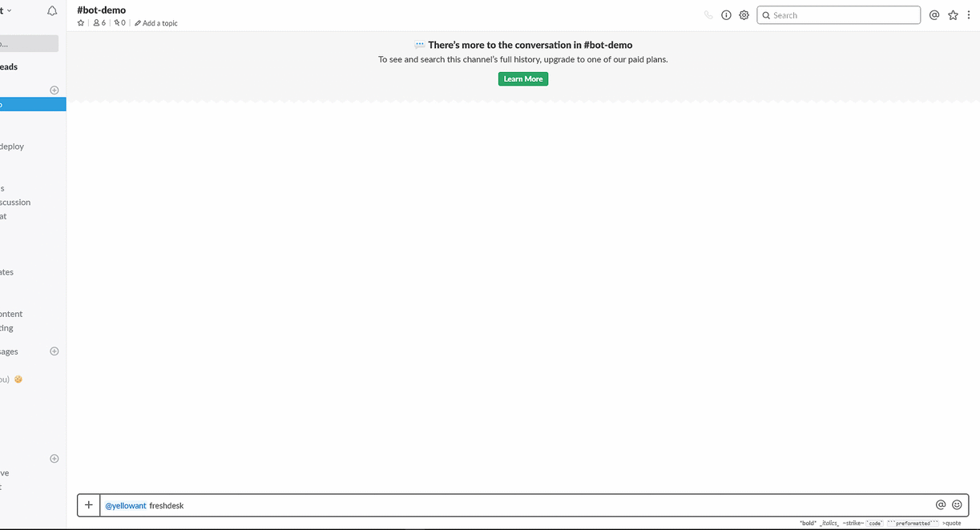View the 6 channel members
This screenshot has width=980, height=530.
point(99,23)
